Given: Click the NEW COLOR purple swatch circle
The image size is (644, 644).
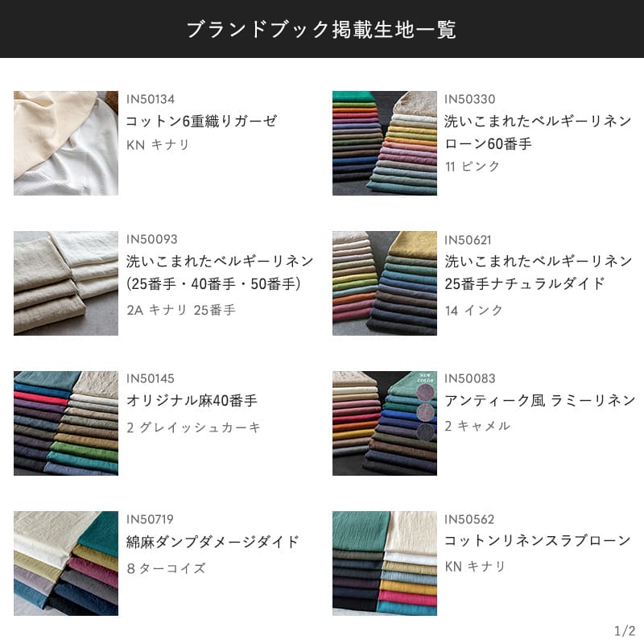Looking at the screenshot, I should 425,393.
